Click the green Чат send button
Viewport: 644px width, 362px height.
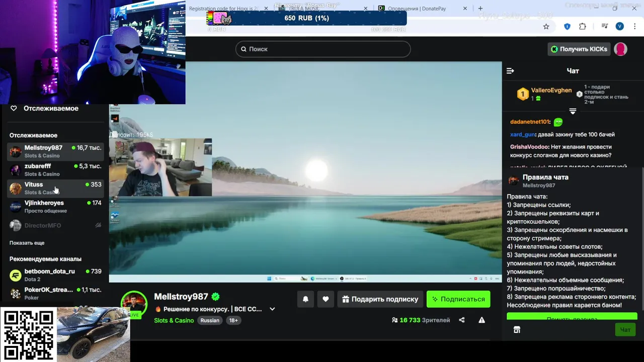(625, 330)
